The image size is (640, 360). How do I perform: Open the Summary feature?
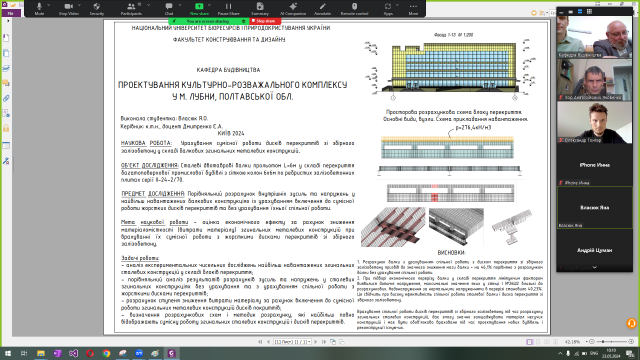click(x=260, y=8)
